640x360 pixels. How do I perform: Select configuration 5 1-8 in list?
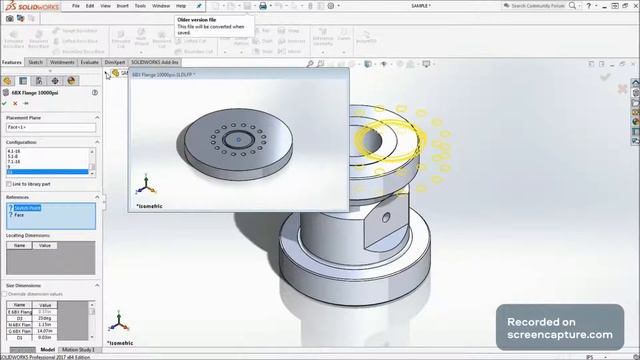click(x=47, y=156)
